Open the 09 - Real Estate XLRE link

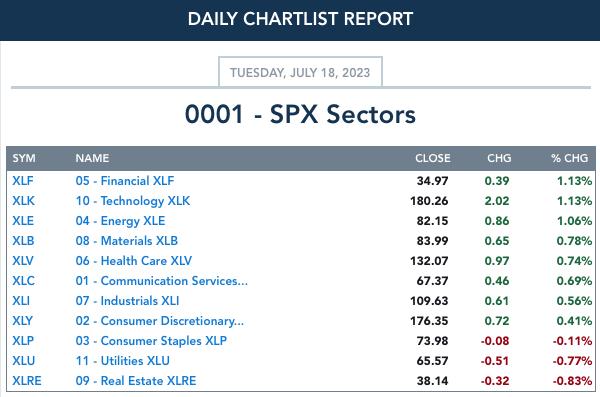(x=136, y=381)
